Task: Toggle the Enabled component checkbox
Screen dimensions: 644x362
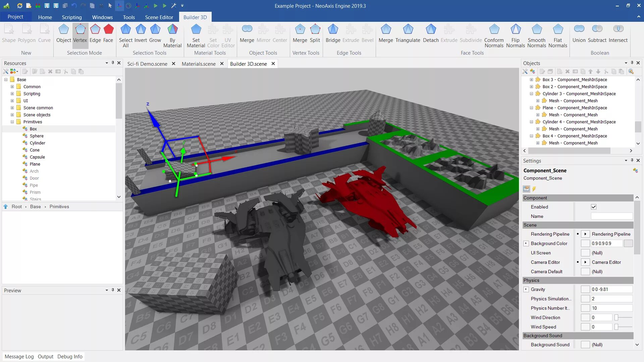Action: pos(593,207)
